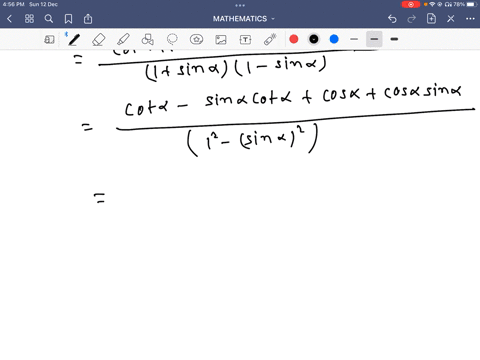
Task: Select the medium stroke width
Action: (374, 39)
